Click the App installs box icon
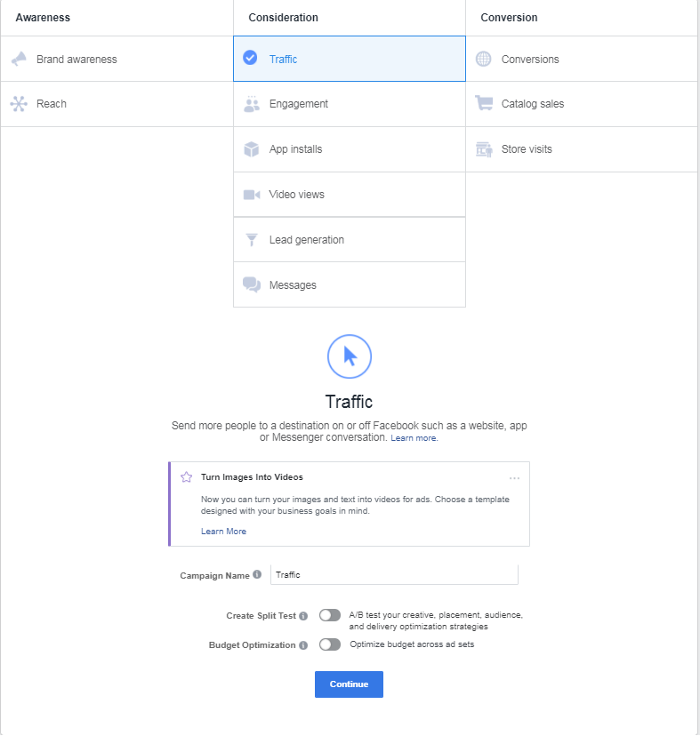The height and width of the screenshot is (736, 700). click(x=252, y=149)
